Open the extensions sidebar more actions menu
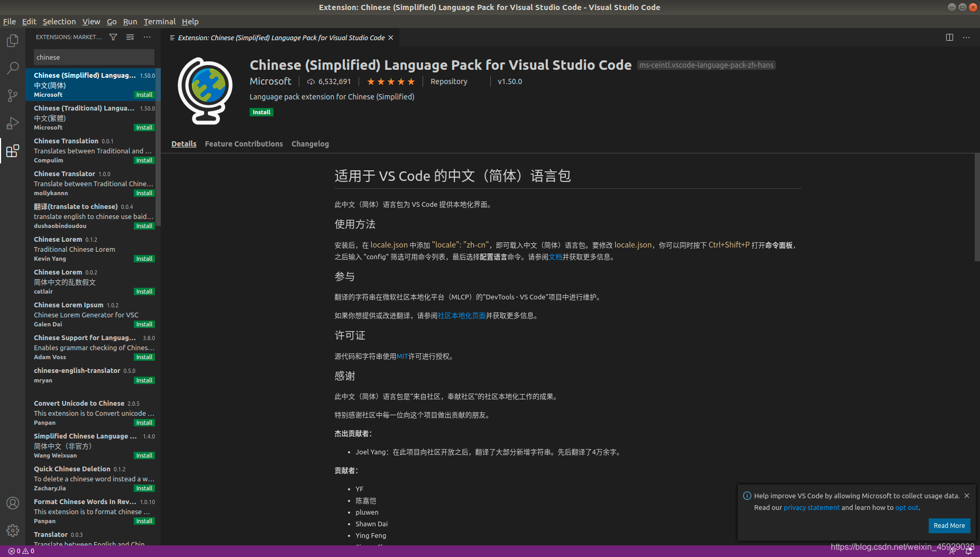Viewport: 980px width, 557px height. [x=147, y=37]
